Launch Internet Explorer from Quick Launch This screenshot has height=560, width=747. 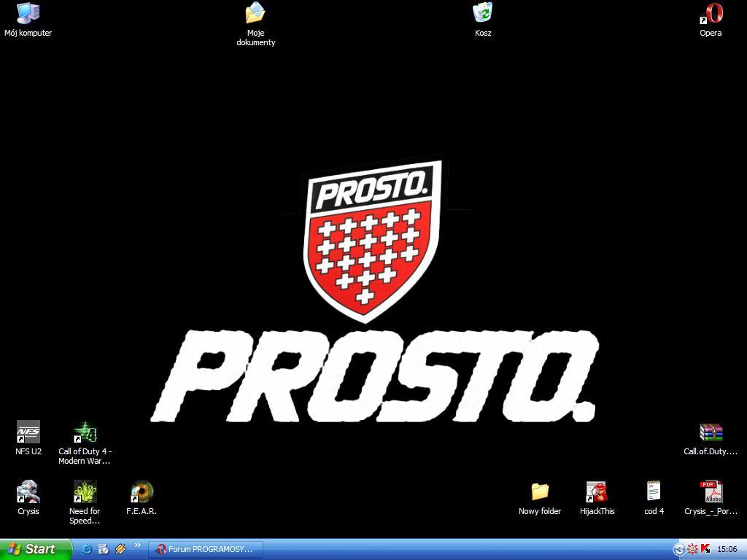pyautogui.click(x=87, y=549)
